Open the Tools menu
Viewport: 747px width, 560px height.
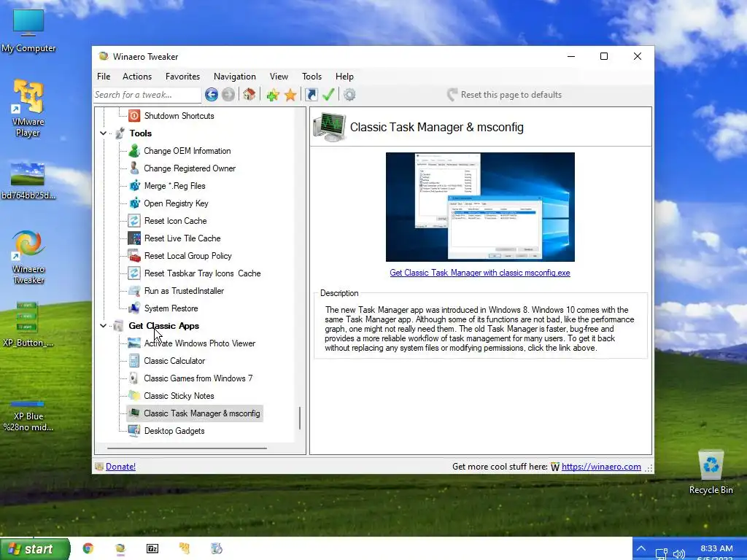311,76
